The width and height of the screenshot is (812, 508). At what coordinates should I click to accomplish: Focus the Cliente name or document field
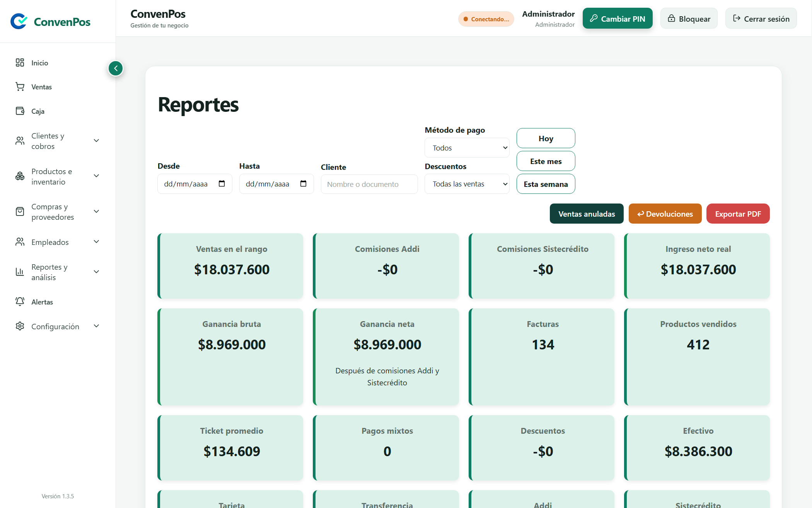point(369,184)
